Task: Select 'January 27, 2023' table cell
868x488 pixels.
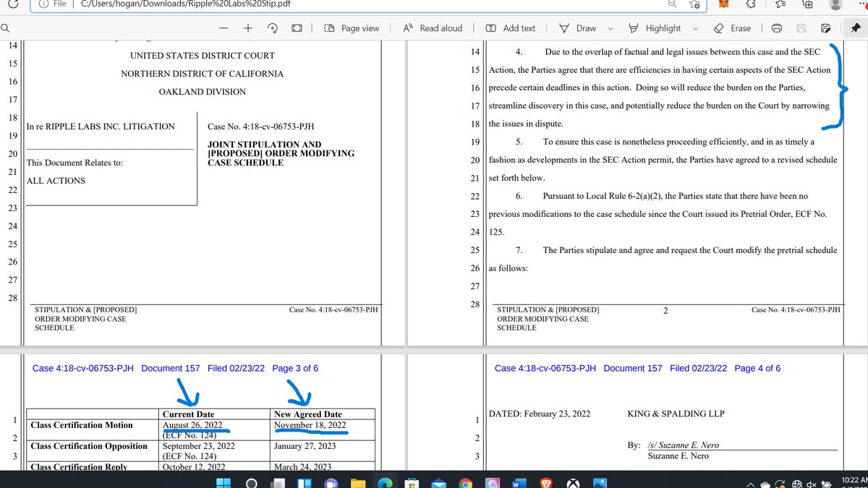Action: 305,446
